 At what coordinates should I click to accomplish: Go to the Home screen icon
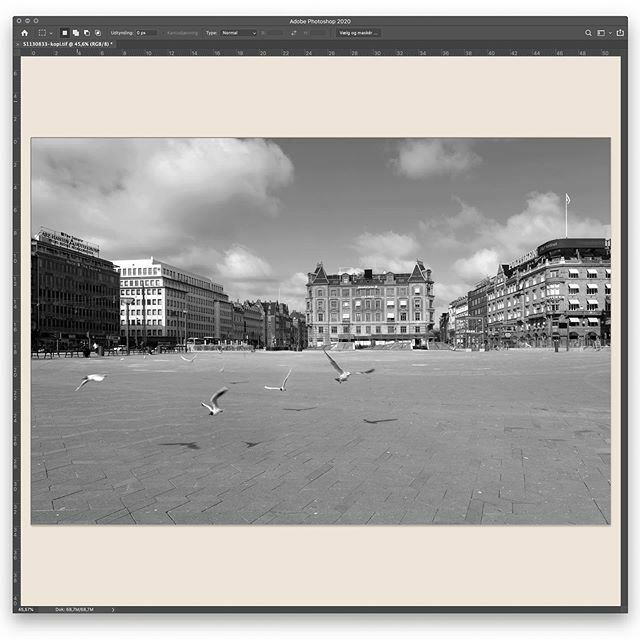click(24, 33)
